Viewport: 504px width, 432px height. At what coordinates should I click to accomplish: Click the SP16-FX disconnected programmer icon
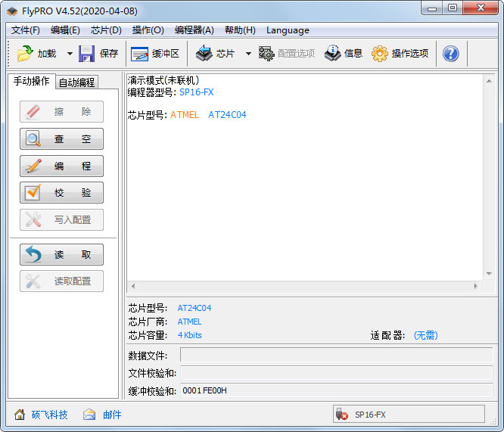[x=341, y=415]
